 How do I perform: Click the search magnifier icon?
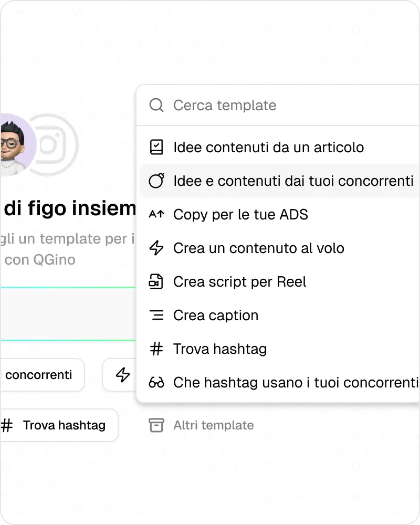coord(156,105)
